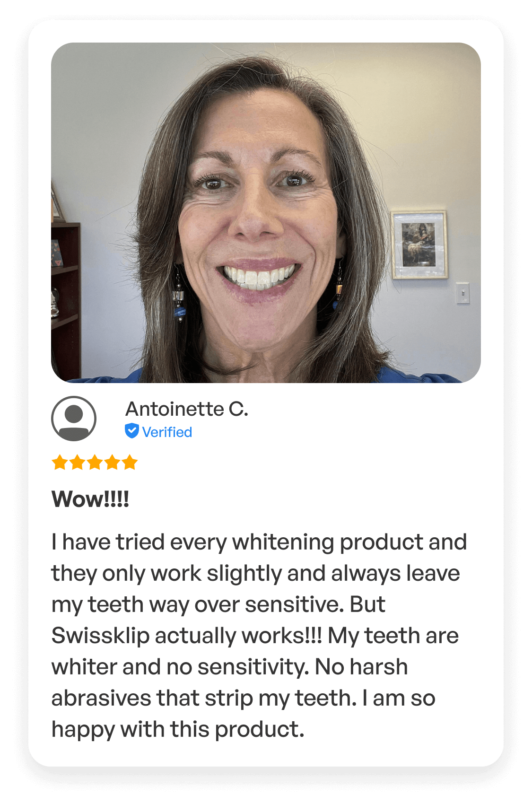Click the word Swissklip in the review
The image size is (532, 804).
pyautogui.click(x=100, y=636)
